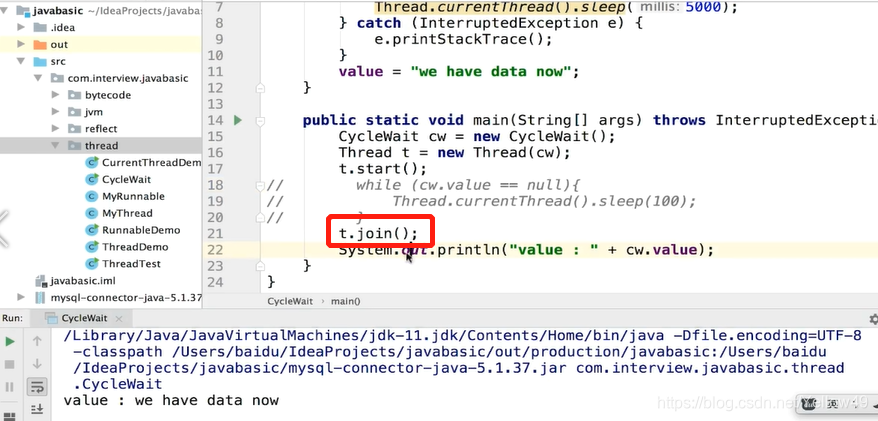Select the out folder icon
This screenshot has width=878, height=421.
pyautogui.click(x=40, y=44)
